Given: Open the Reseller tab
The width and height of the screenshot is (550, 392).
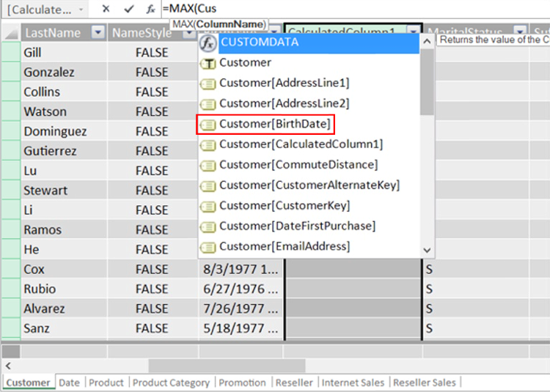Looking at the screenshot, I should pos(294,382).
